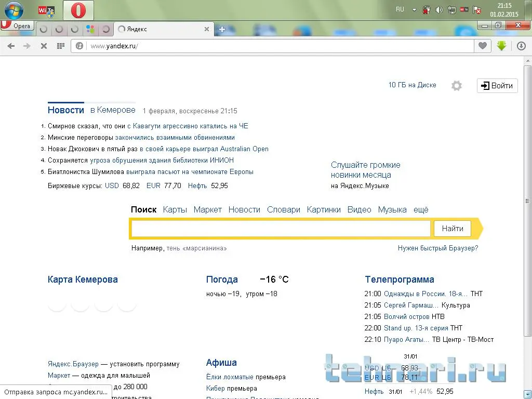Click the WiTe shield icon in taskbar
The image size is (532, 399).
[46, 11]
